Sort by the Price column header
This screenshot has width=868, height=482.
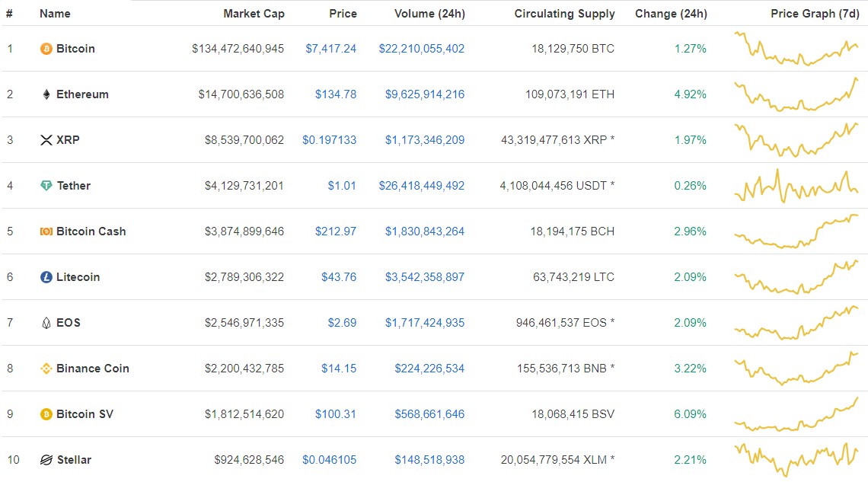coord(343,13)
